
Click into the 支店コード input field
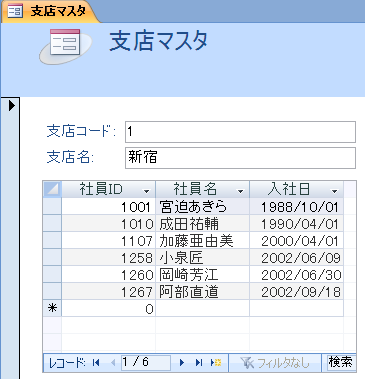(x=240, y=132)
